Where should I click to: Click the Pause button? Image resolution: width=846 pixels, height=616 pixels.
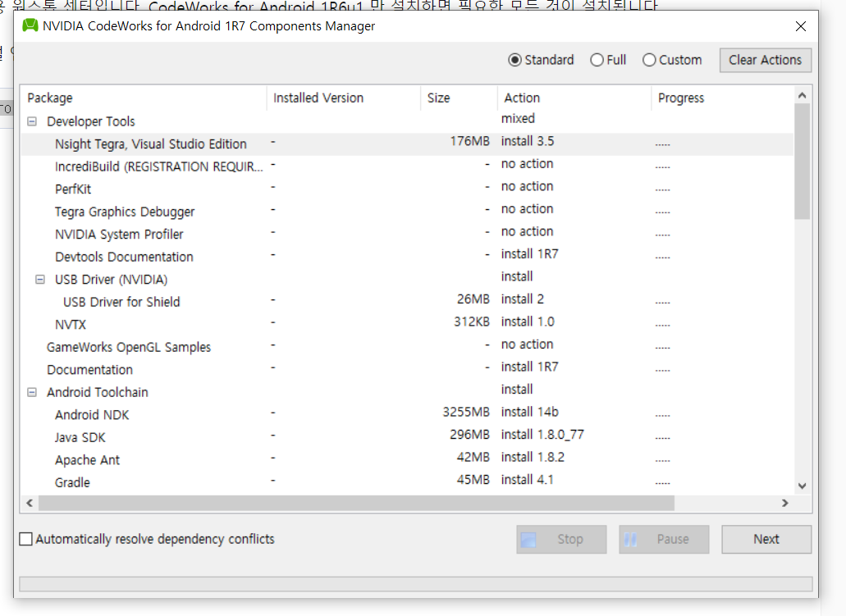(x=664, y=540)
